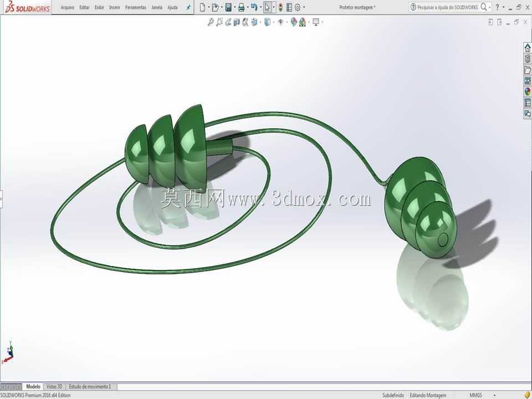Open Appearances and Scenes color tab
The width and height of the screenshot is (532, 399).
(x=527, y=91)
